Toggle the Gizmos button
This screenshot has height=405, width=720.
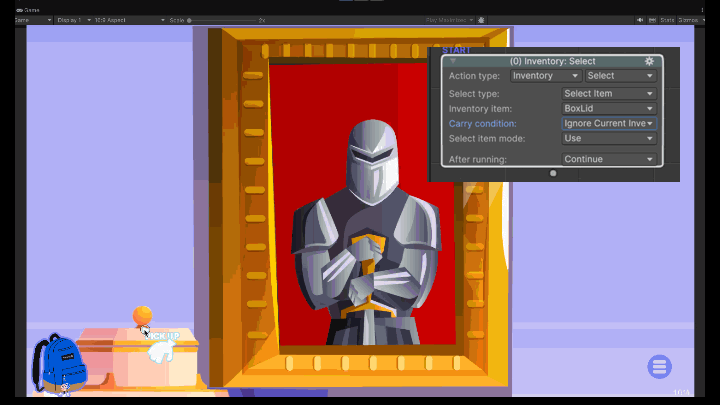(x=688, y=20)
